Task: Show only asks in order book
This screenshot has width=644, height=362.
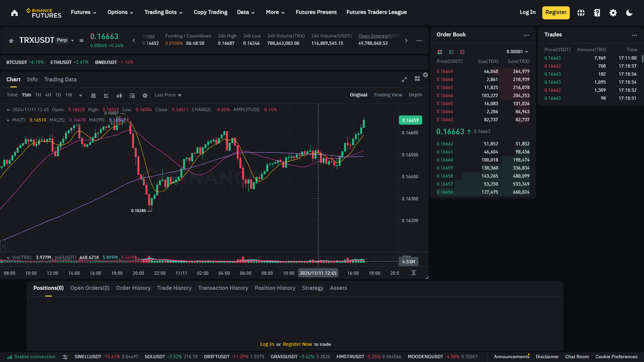Action: (x=462, y=52)
